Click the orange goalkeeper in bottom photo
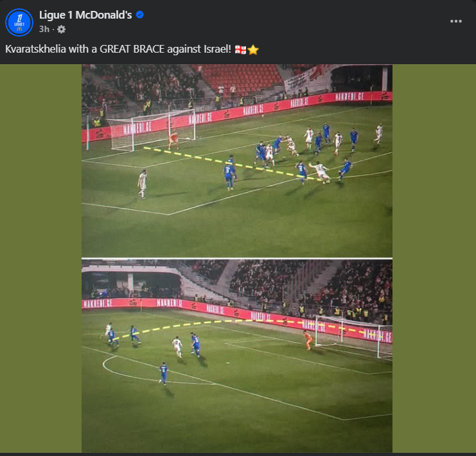This screenshot has width=476, height=456. (308, 340)
